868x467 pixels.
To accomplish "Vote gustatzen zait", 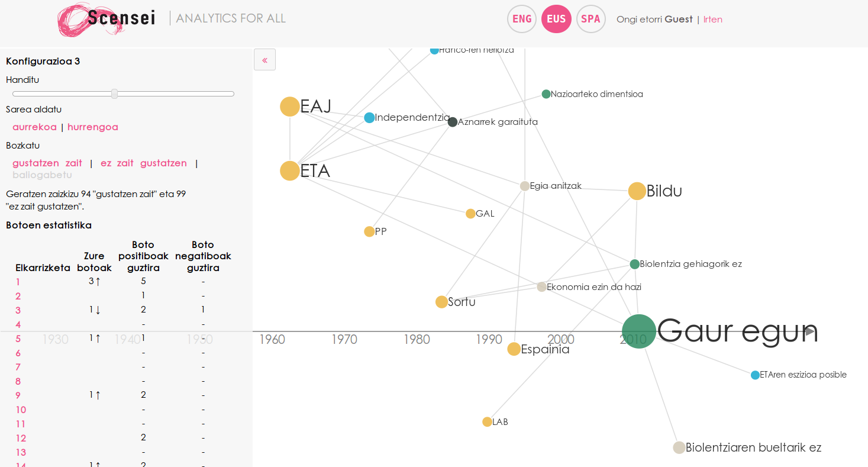I will (47, 163).
